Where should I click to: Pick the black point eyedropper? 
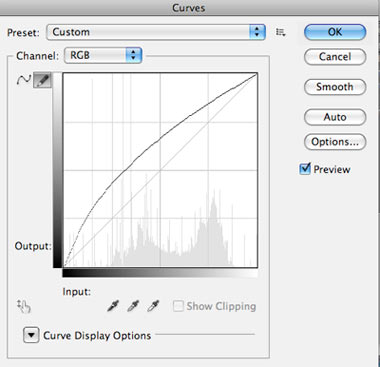pos(113,306)
